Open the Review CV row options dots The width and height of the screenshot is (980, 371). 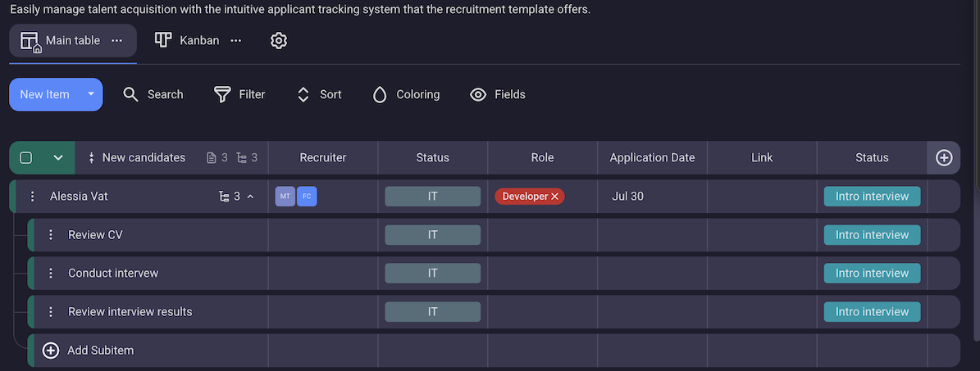click(51, 235)
